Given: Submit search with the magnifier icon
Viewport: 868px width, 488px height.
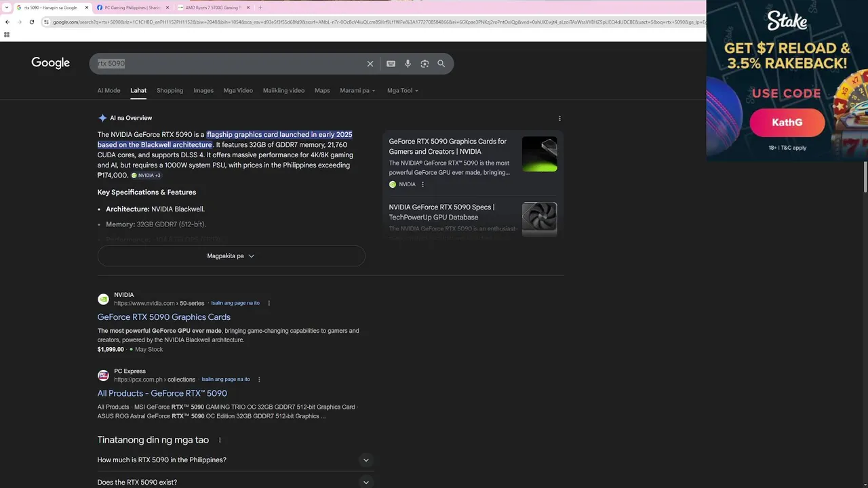Looking at the screenshot, I should coord(441,64).
